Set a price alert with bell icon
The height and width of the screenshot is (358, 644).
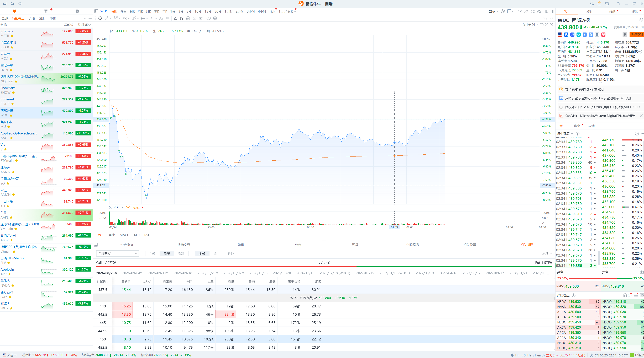[x=625, y=34]
